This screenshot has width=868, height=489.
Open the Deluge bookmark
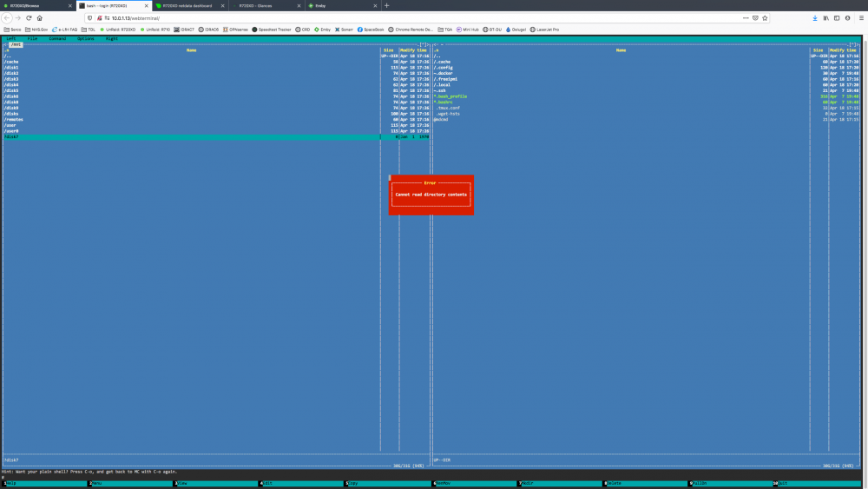click(516, 30)
